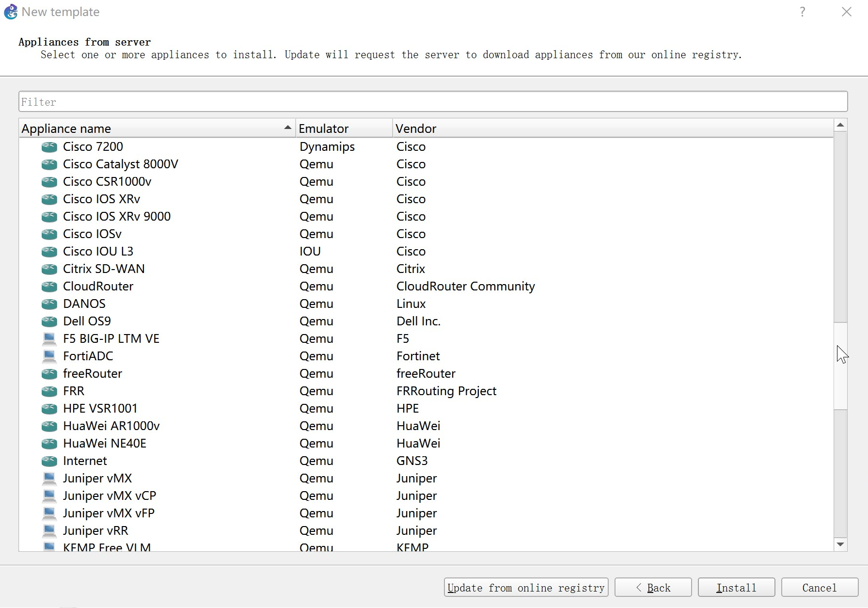Click HPE vendor cell

click(408, 409)
